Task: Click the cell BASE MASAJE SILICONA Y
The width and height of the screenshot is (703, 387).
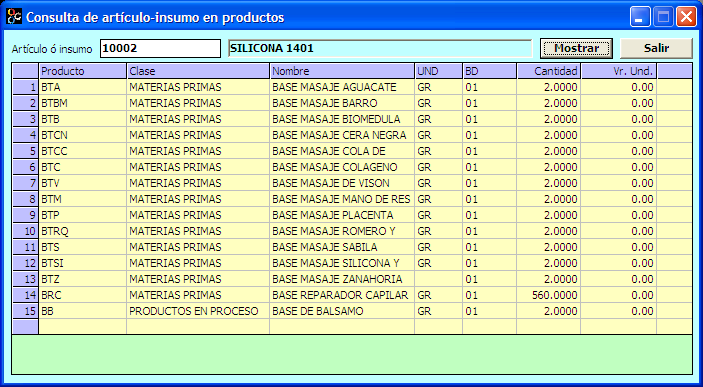Action: point(342,263)
